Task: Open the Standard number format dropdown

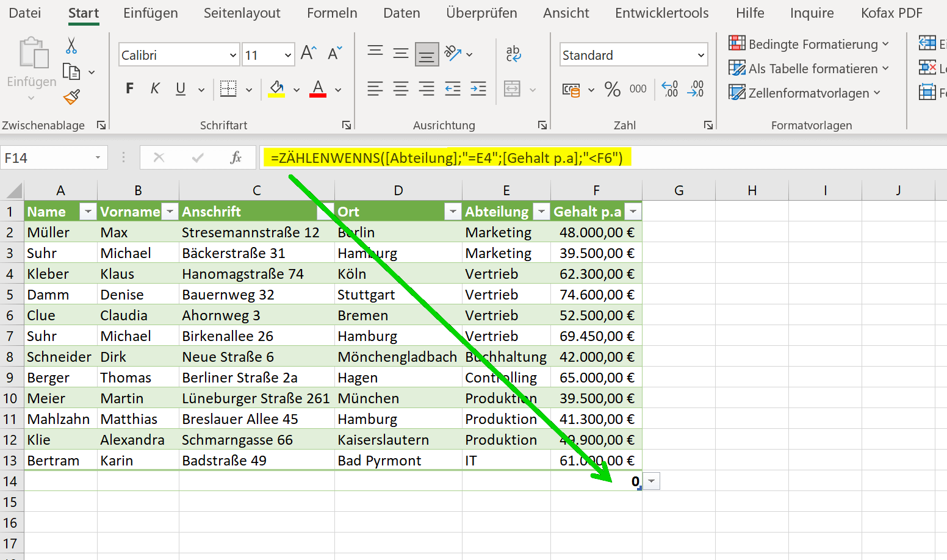Action: pos(701,56)
